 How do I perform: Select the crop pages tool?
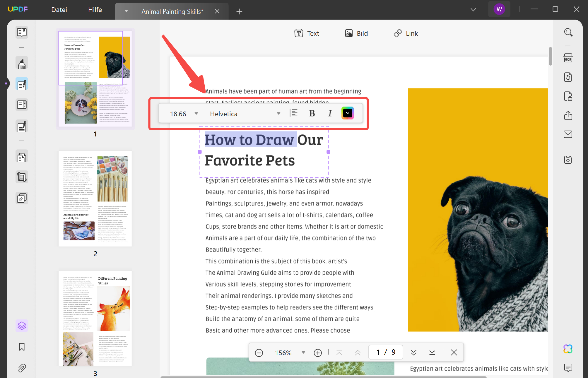pyautogui.click(x=22, y=177)
